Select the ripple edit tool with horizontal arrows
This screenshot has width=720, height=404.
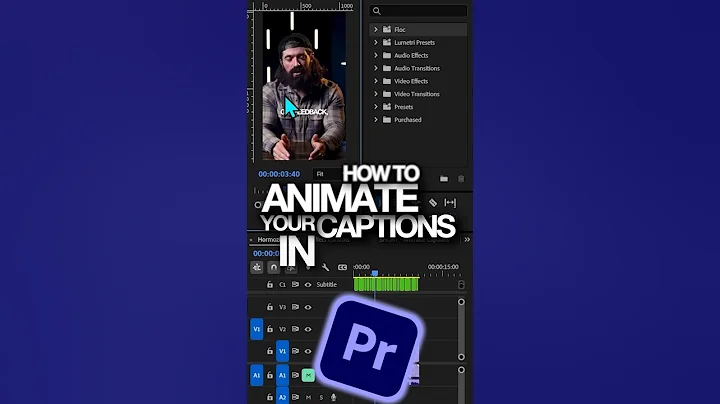(450, 202)
